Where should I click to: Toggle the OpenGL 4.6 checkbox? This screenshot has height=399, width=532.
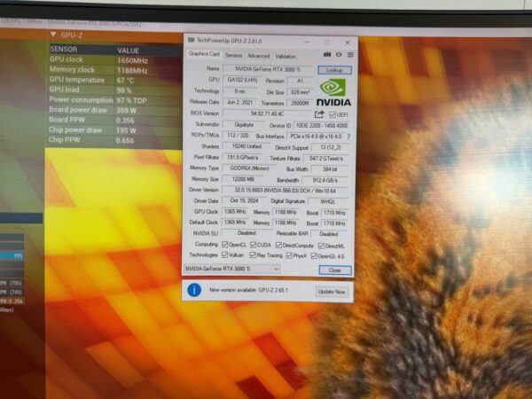coord(314,256)
